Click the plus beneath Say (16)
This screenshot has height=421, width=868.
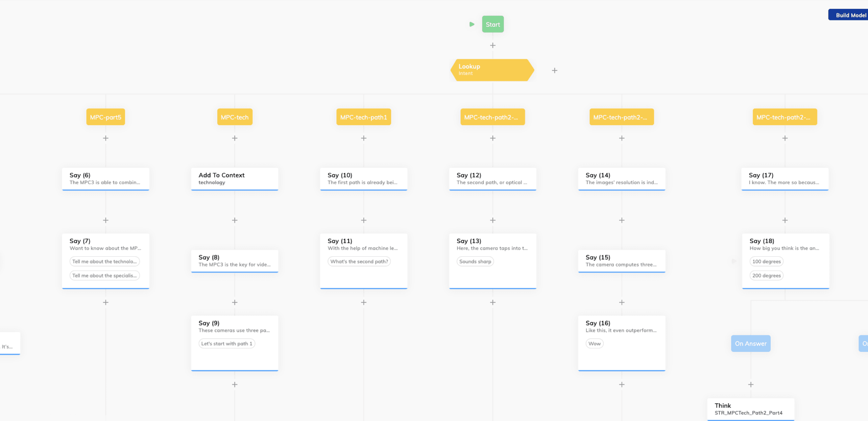tap(622, 384)
